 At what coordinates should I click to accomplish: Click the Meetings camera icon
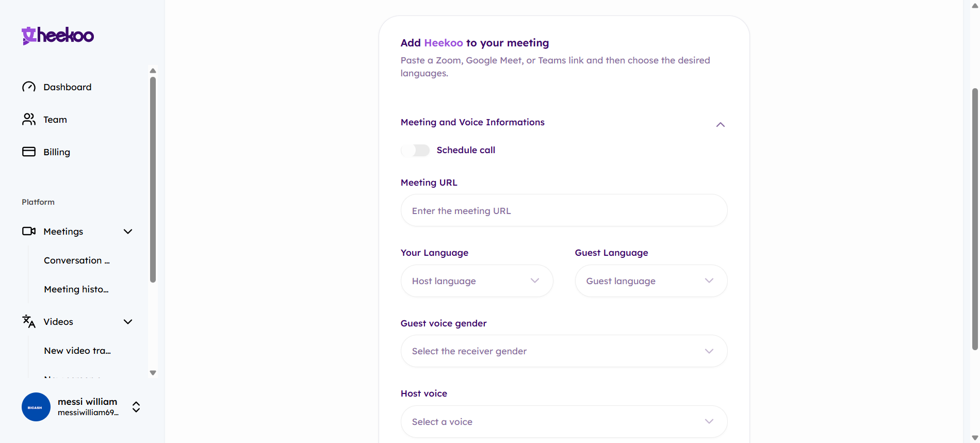tap(29, 231)
